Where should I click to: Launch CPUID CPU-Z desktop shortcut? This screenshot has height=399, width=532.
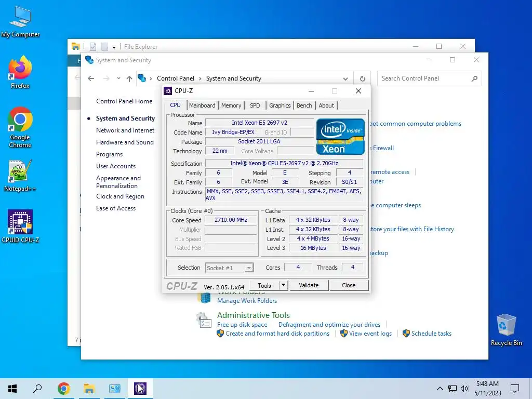point(20,227)
